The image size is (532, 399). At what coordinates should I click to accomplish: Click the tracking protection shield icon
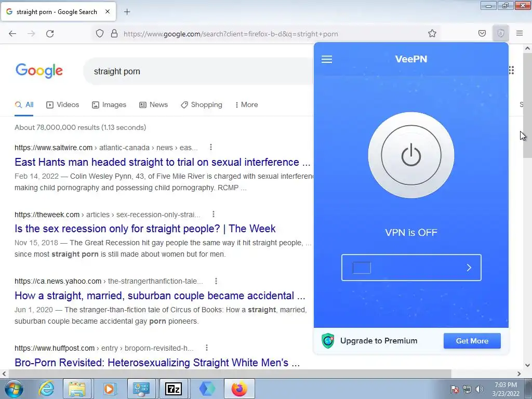coord(99,34)
